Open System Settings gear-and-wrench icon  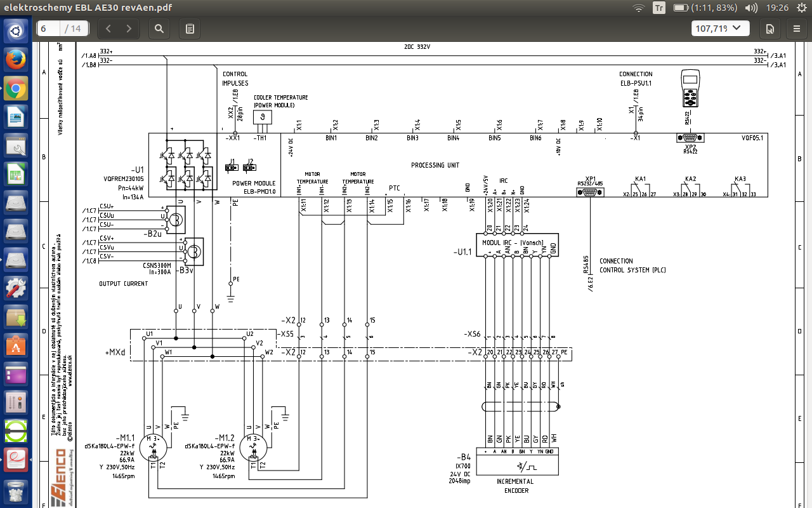point(16,288)
